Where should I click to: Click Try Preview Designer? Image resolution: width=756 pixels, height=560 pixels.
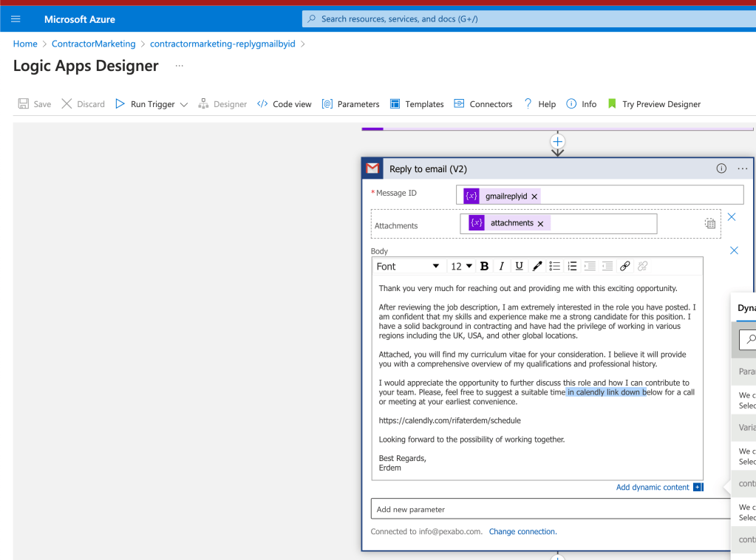[654, 103]
